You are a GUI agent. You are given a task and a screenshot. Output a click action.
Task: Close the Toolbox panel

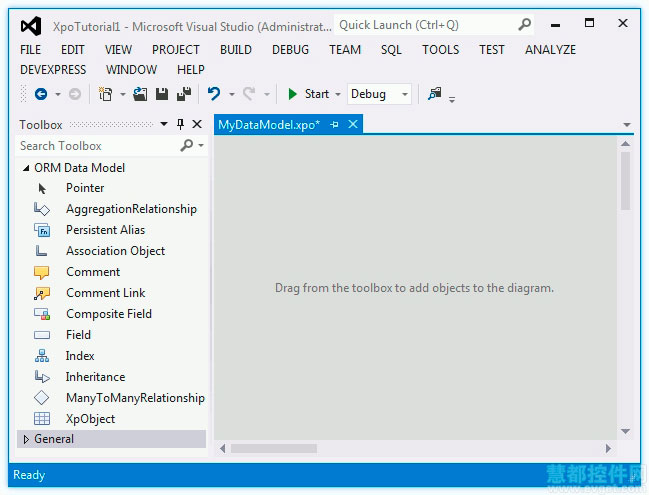[197, 124]
